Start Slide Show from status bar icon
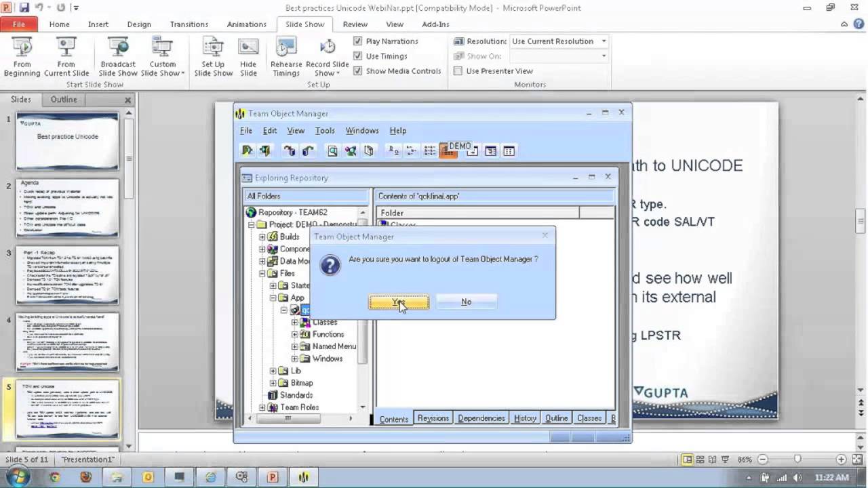This screenshot has height=488, width=868. [x=726, y=459]
